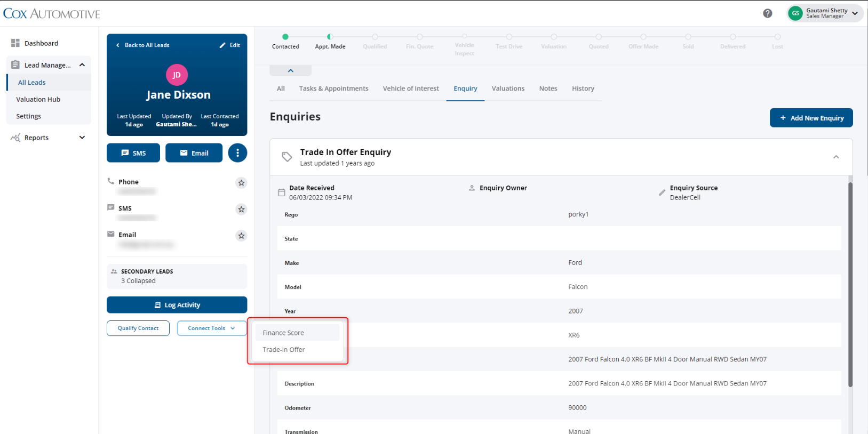Select the Offer Made stage marker
Image resolution: width=868 pixels, height=434 pixels.
643,37
